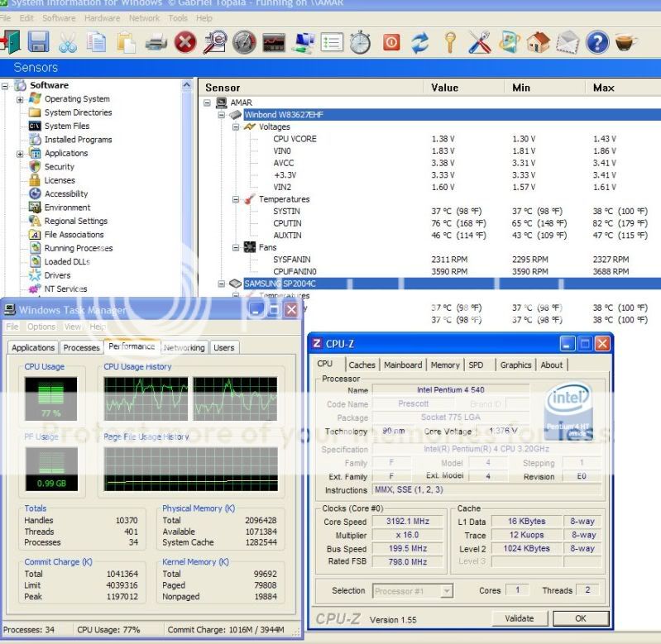
Task: Expand the Operating System node
Action: (x=20, y=100)
